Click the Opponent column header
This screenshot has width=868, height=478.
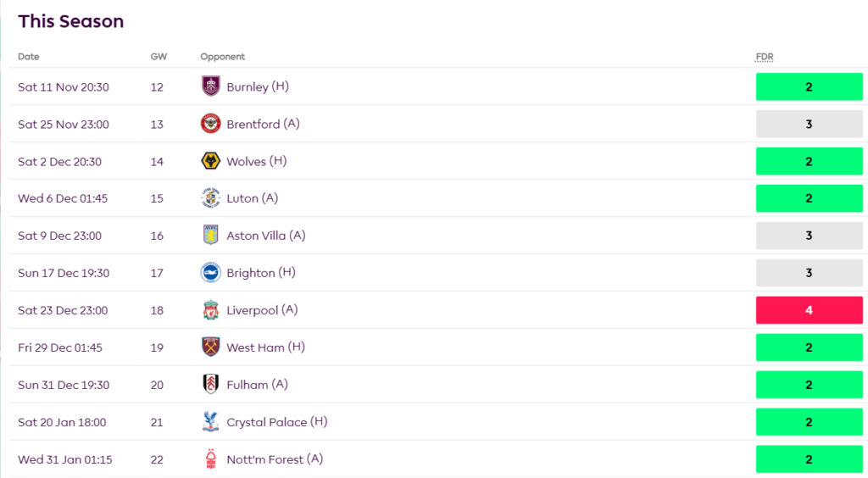pyautogui.click(x=223, y=57)
